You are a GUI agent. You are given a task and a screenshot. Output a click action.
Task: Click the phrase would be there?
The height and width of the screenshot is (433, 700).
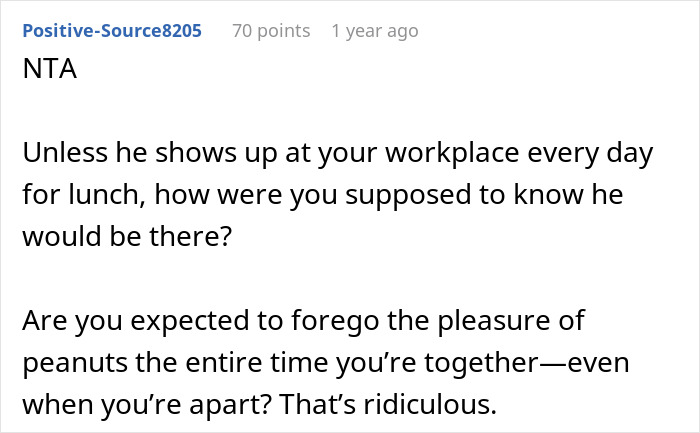pos(127,237)
